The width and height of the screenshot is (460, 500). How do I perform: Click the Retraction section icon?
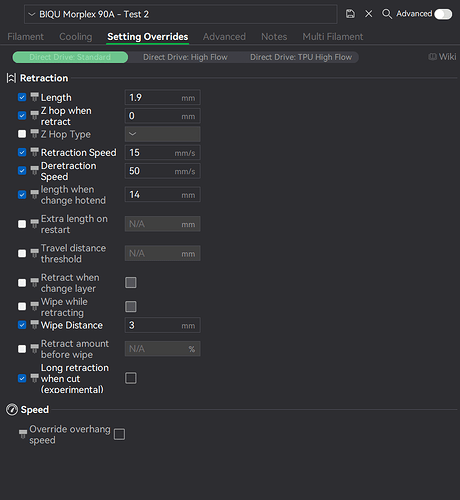(11, 78)
